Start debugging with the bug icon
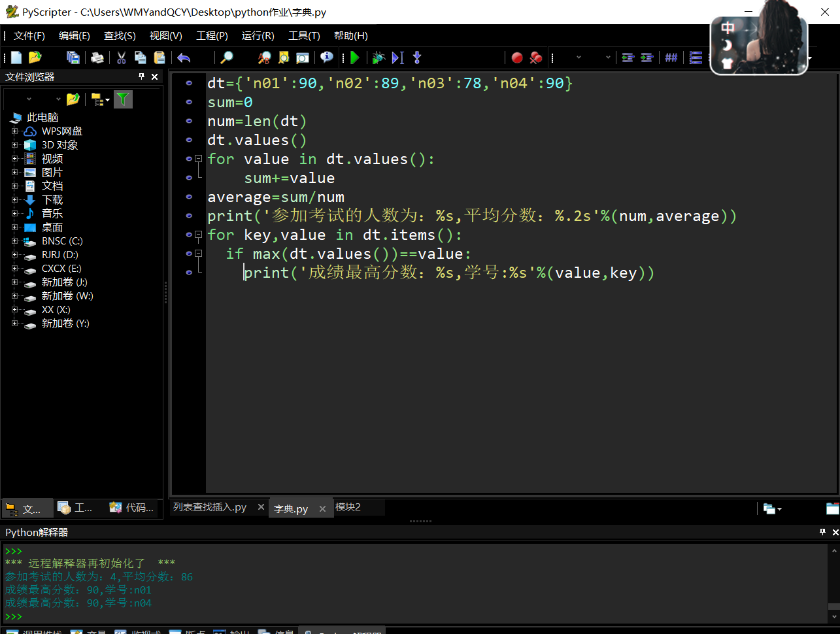Image resolution: width=840 pixels, height=634 pixels. [x=378, y=58]
